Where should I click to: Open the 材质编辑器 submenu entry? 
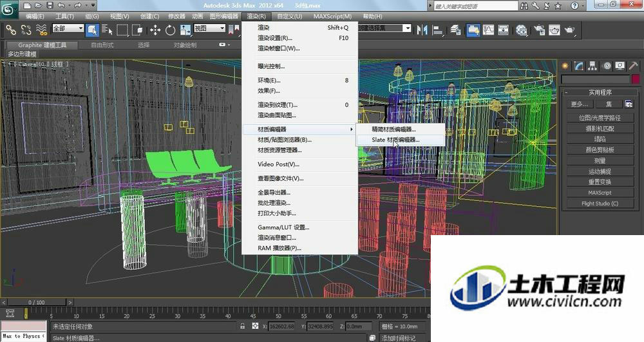[299, 129]
